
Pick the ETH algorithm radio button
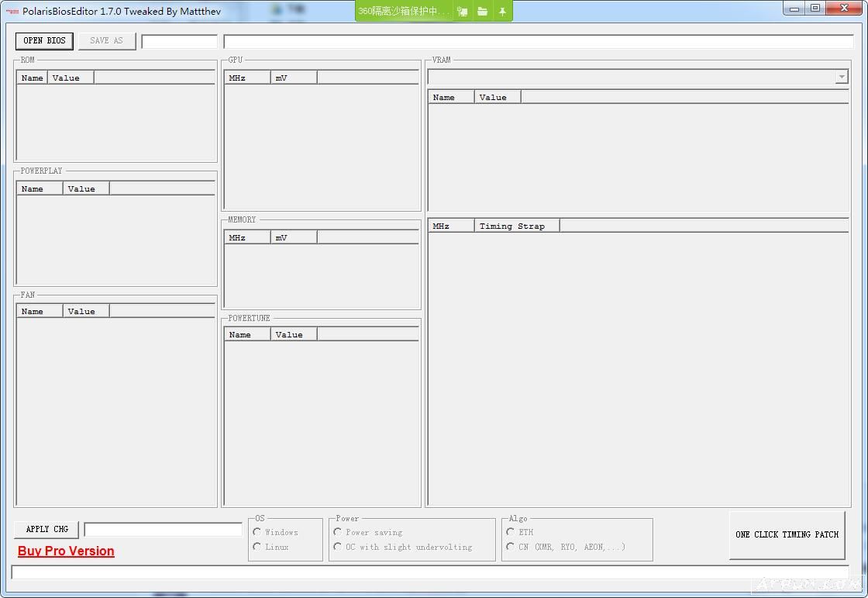point(511,532)
